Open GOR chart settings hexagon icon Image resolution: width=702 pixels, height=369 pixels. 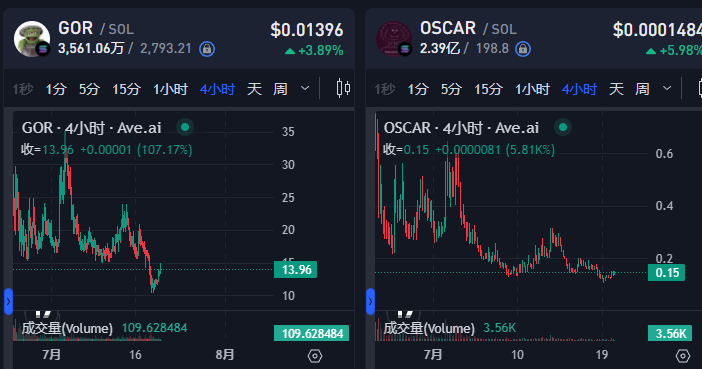[315, 356]
